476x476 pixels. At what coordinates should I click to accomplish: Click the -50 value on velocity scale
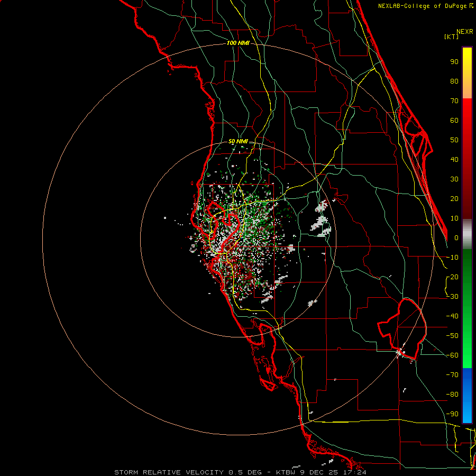coord(452,336)
